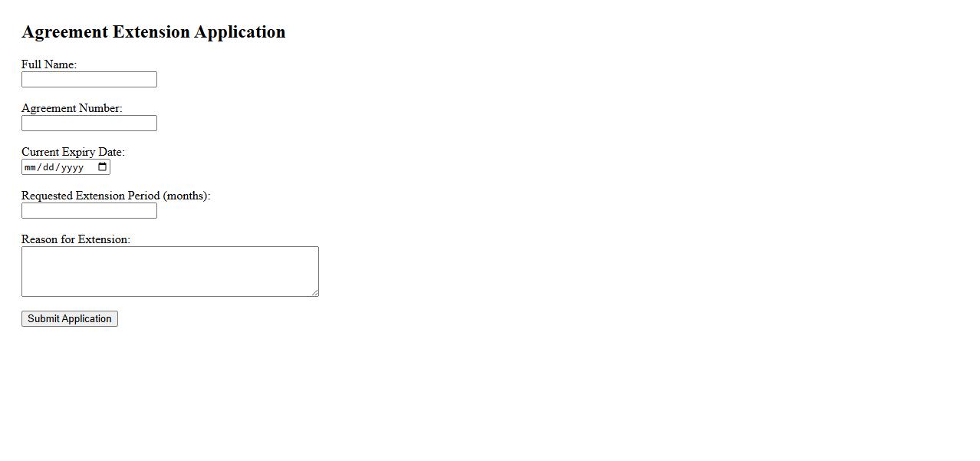Viewport: 980px width, 461px height.
Task: Open the calendar picker in expiry date field
Action: (x=103, y=167)
